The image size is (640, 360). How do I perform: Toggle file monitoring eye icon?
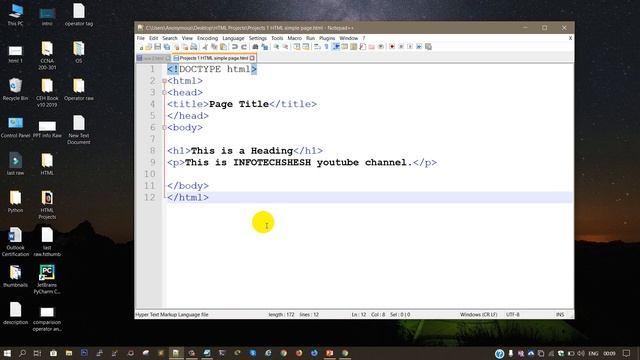380,47
